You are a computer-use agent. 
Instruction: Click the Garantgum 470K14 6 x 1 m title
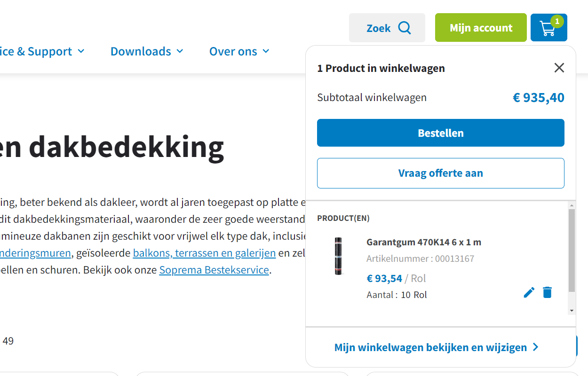pyautogui.click(x=424, y=243)
